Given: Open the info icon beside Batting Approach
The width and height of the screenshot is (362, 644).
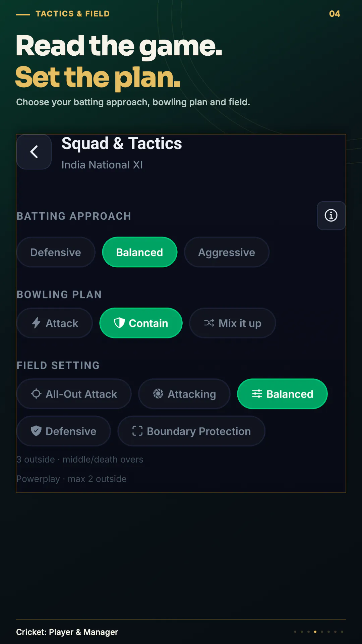Looking at the screenshot, I should click(331, 216).
